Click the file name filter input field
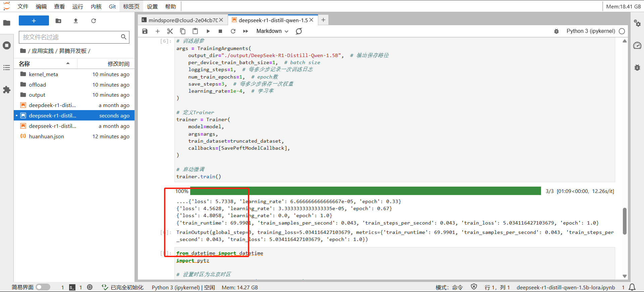 (70, 37)
